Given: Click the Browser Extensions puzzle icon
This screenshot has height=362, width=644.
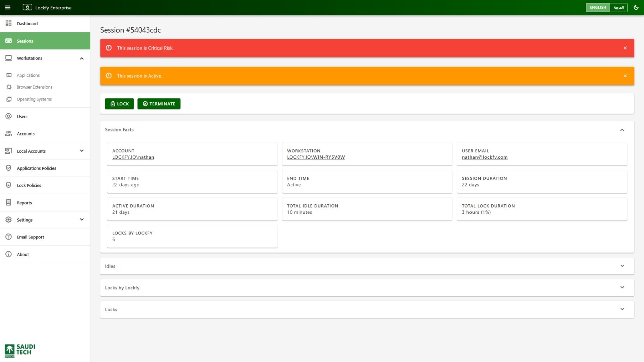Looking at the screenshot, I should pyautogui.click(x=9, y=87).
